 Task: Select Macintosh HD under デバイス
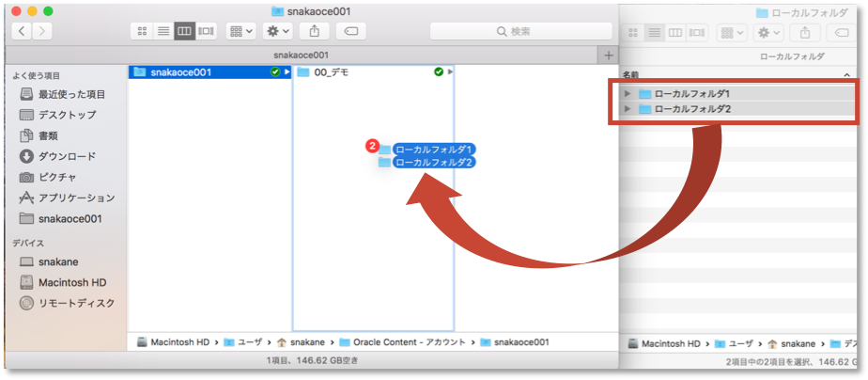(x=71, y=282)
